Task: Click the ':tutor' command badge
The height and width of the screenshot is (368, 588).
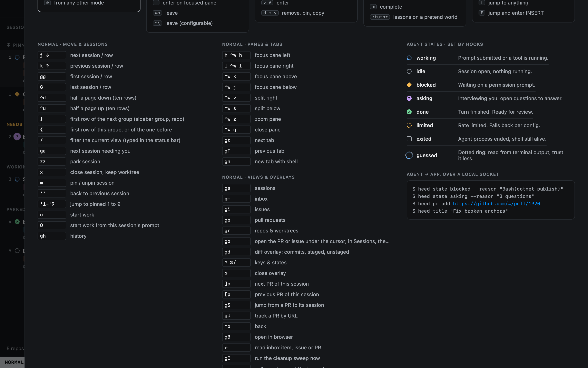Action: tap(380, 17)
